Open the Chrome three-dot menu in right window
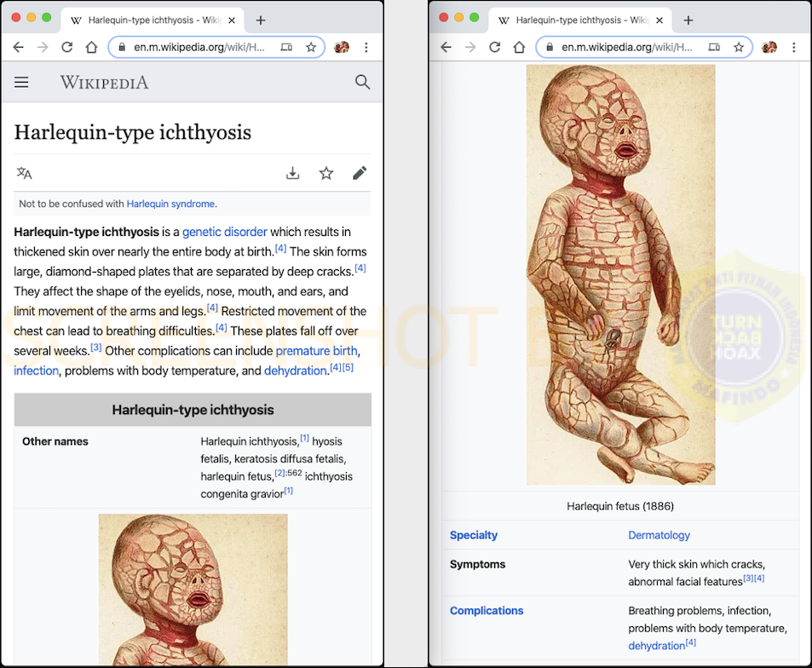Screen dimensions: 812x668 794,47
